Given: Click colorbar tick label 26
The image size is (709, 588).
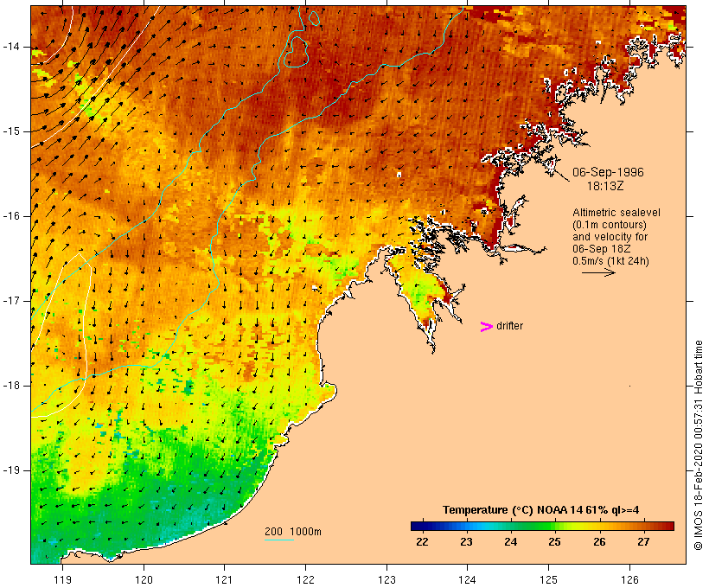Looking at the screenshot, I should click(x=599, y=542).
